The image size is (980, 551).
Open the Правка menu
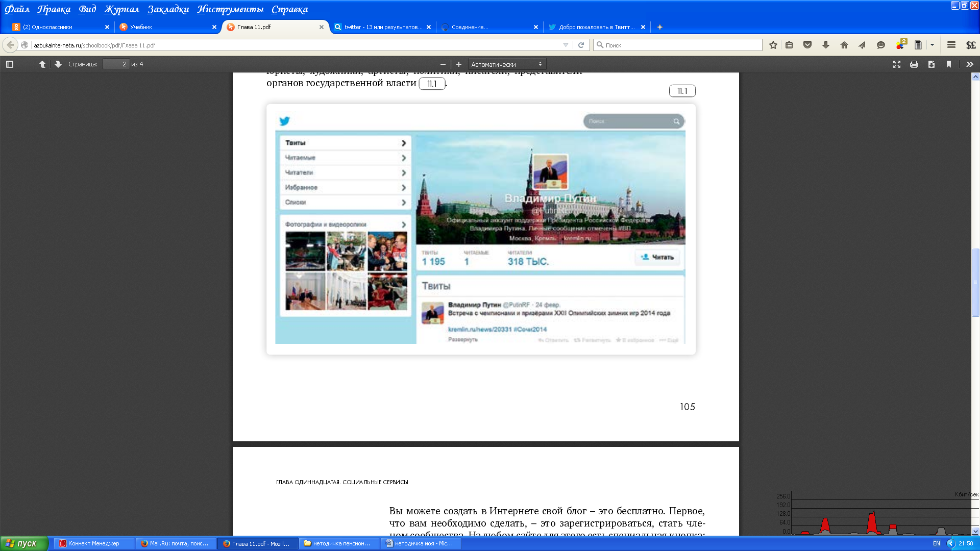[54, 9]
